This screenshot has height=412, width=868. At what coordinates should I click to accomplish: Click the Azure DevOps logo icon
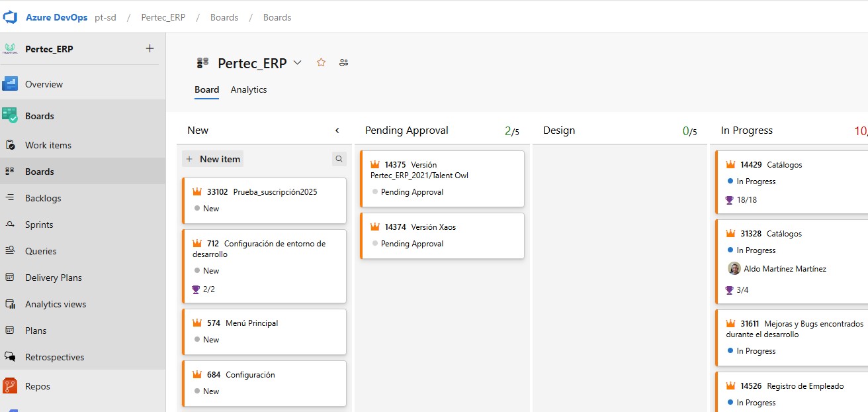(11, 17)
